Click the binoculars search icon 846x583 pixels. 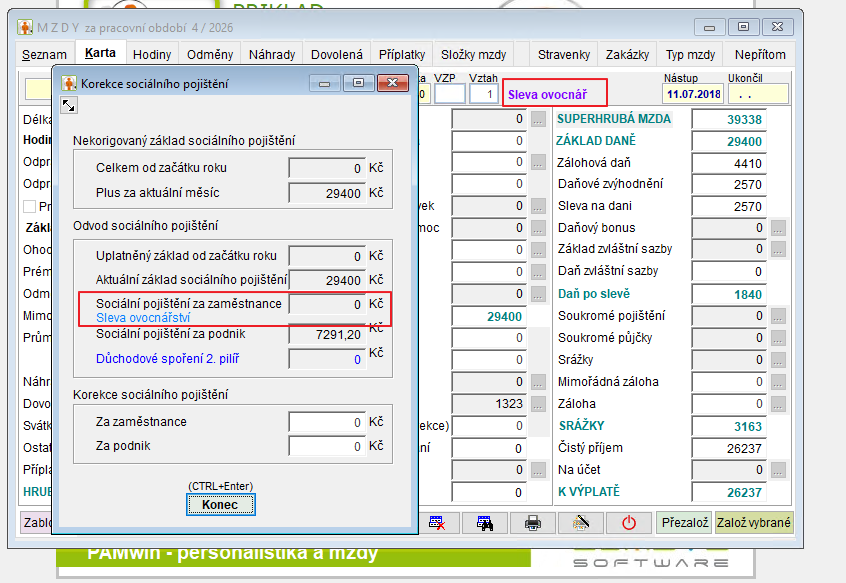(x=485, y=522)
